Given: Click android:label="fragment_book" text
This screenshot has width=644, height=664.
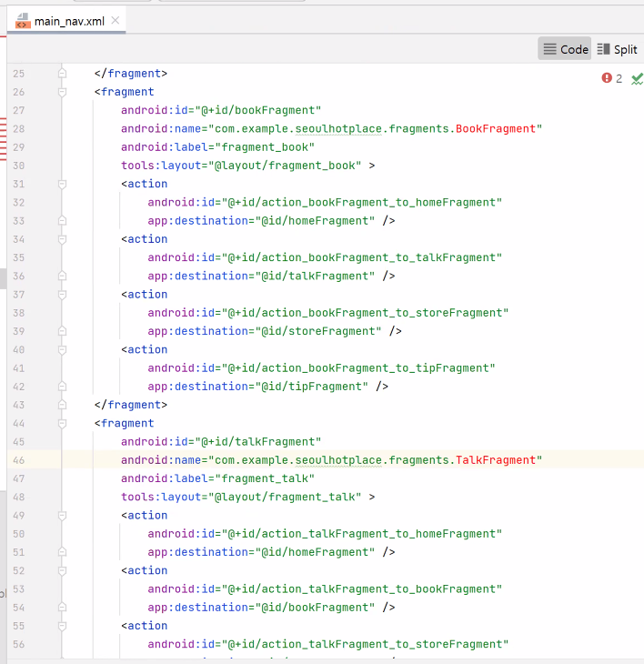Looking at the screenshot, I should pos(217,147).
